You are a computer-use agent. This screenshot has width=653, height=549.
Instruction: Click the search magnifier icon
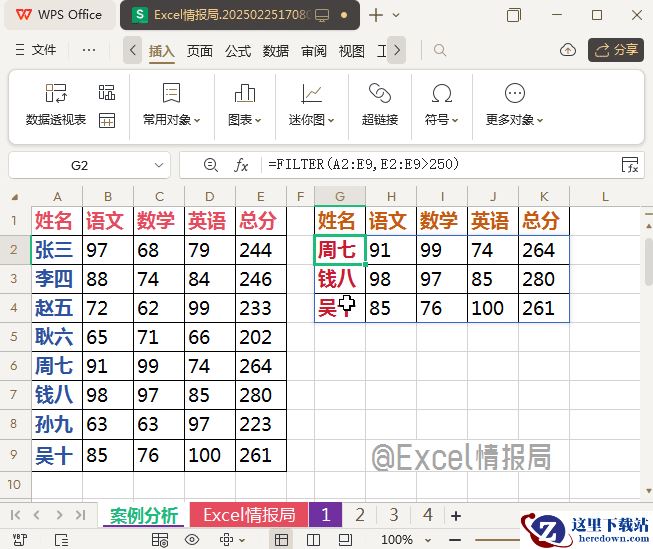[440, 50]
